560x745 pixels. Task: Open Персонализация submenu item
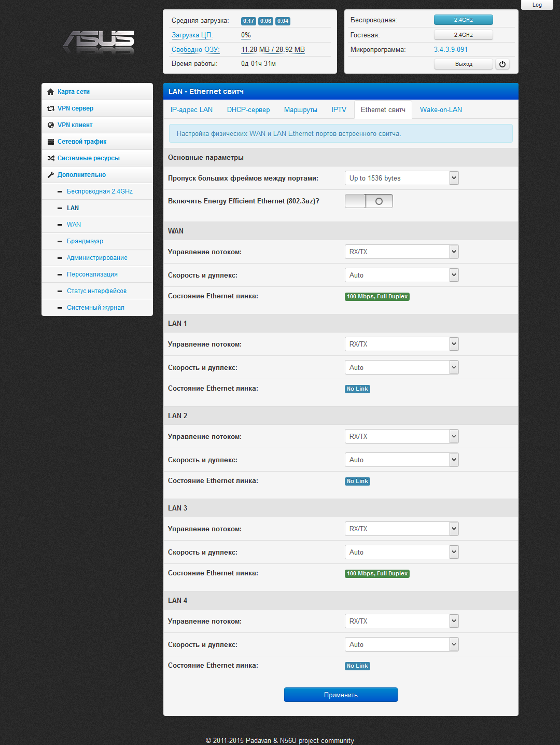click(x=97, y=274)
